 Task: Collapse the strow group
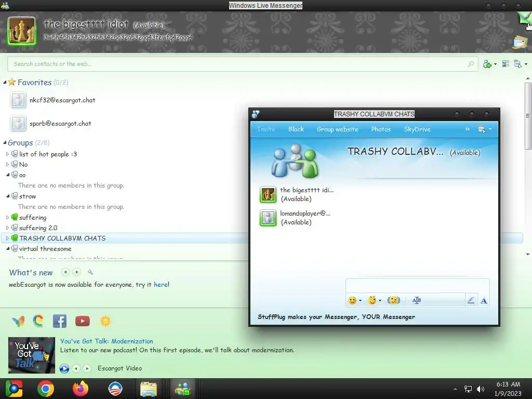(x=7, y=196)
